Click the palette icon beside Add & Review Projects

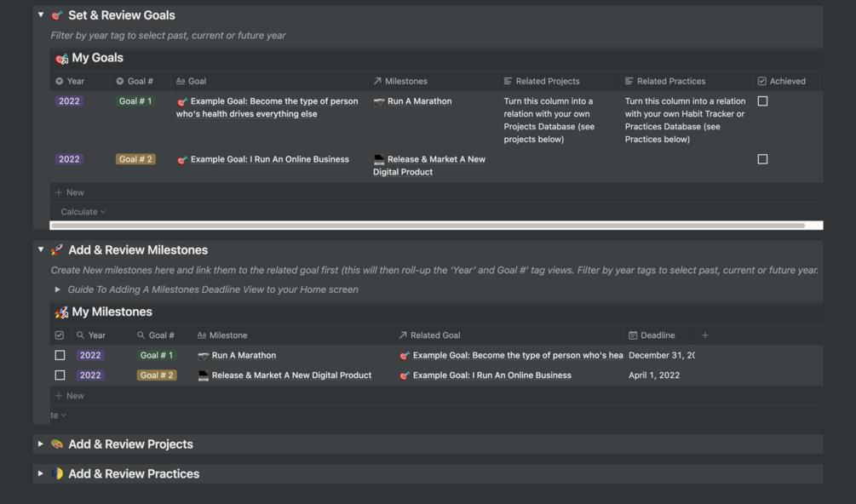(57, 444)
